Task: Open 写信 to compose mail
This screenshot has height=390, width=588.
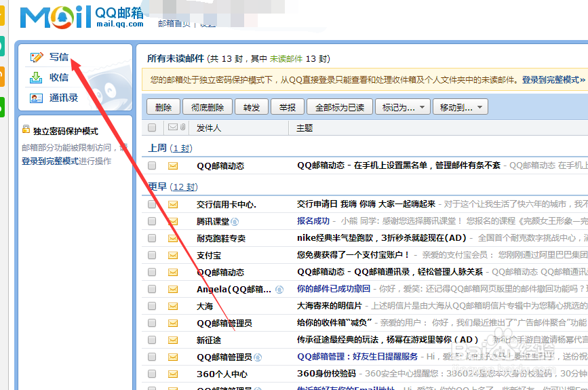Action: [x=59, y=57]
